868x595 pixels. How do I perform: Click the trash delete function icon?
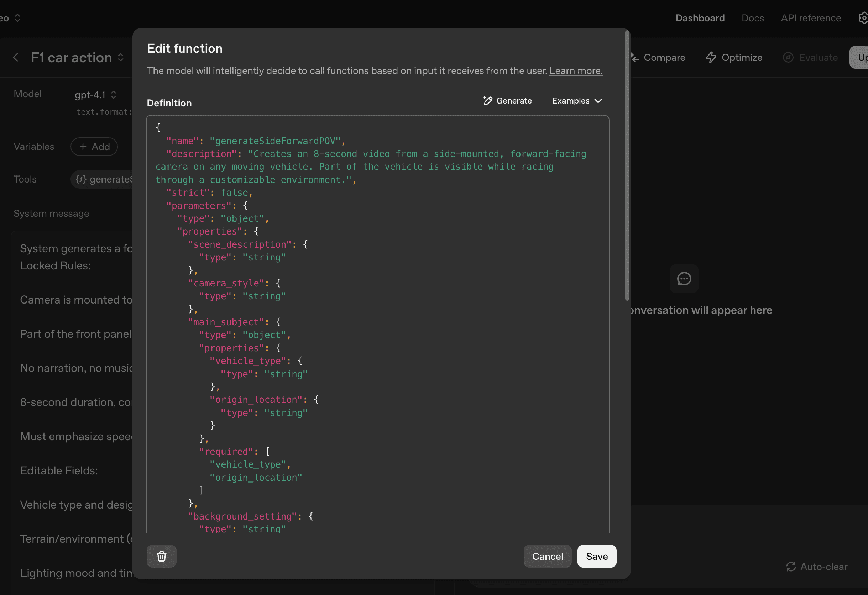point(161,556)
